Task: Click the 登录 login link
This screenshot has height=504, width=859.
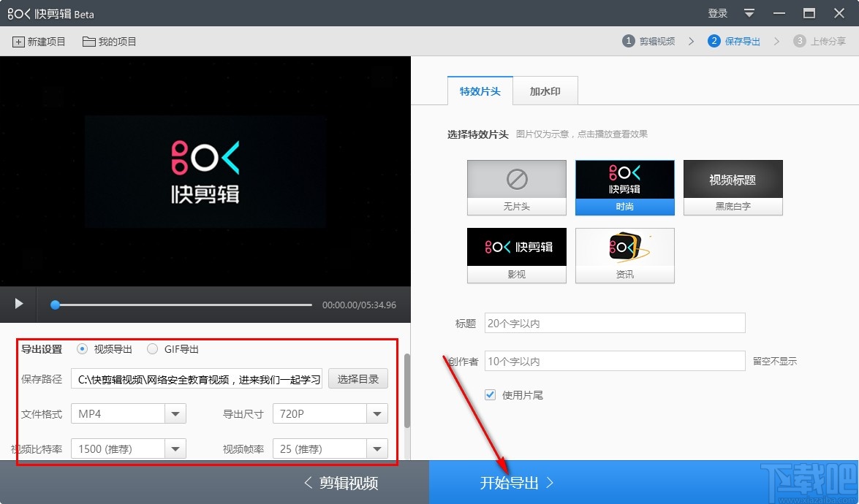Action: pyautogui.click(x=718, y=13)
